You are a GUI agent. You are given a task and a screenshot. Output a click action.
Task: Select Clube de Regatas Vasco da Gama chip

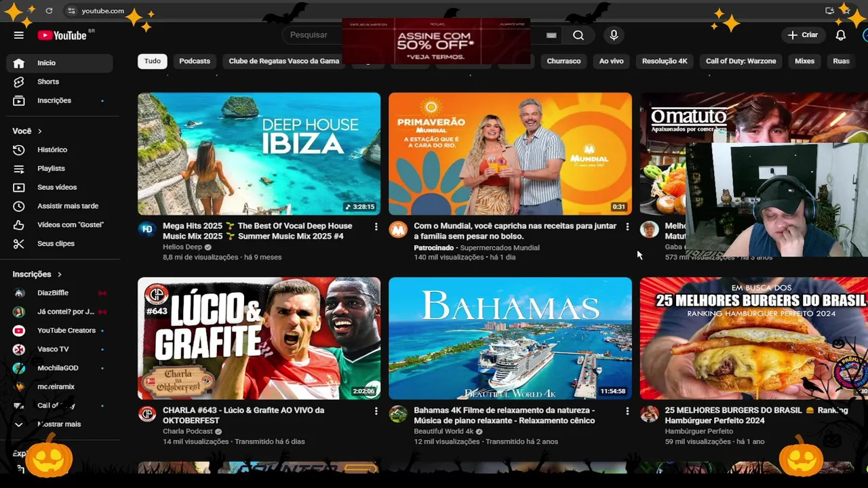(x=283, y=61)
